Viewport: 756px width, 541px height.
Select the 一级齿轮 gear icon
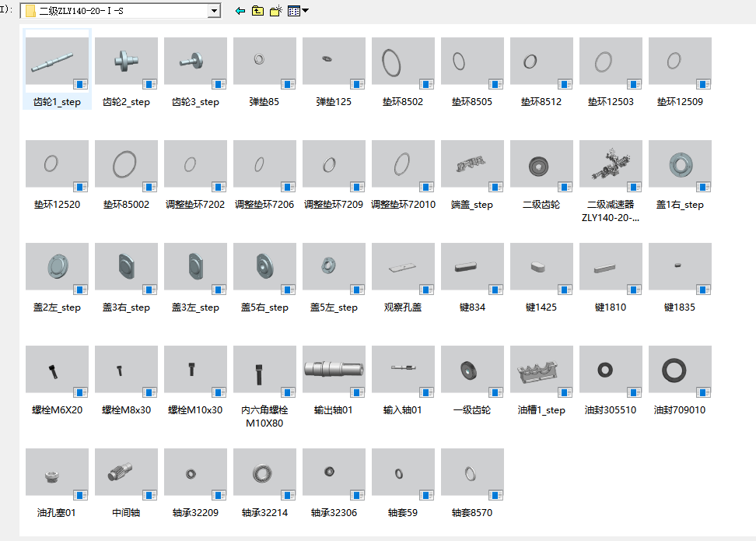pyautogui.click(x=473, y=372)
